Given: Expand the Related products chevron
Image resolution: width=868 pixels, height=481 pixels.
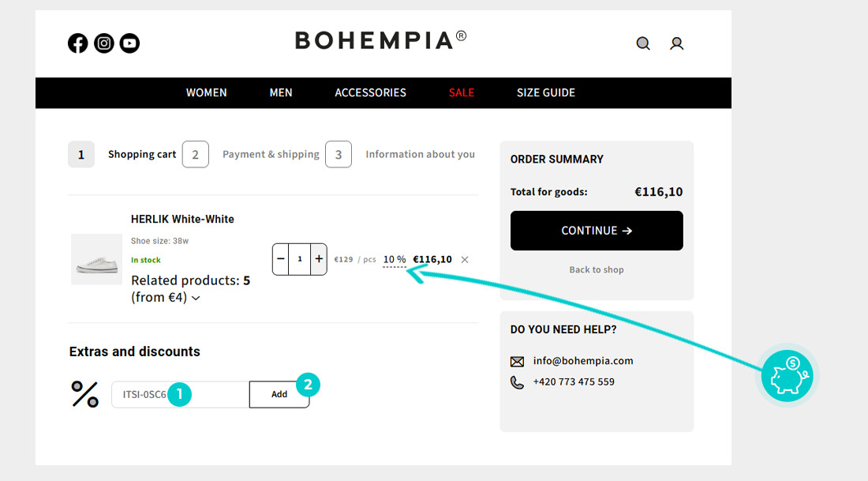Looking at the screenshot, I should [x=196, y=299].
